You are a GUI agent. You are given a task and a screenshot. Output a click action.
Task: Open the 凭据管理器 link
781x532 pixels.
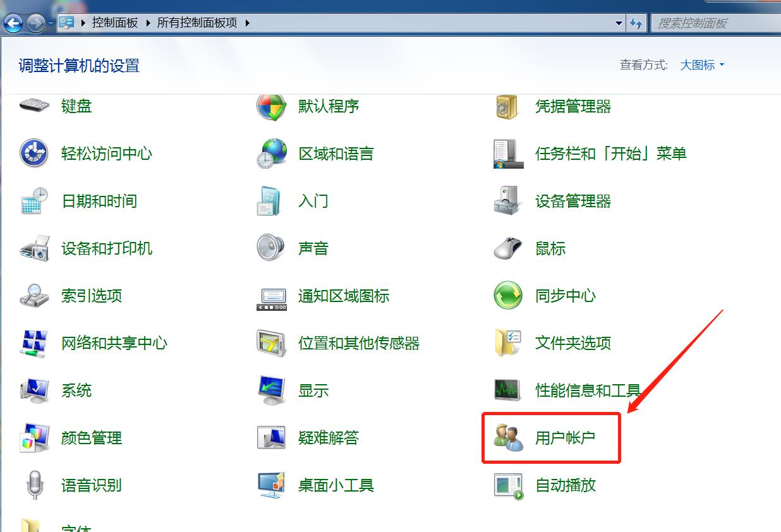coord(573,106)
